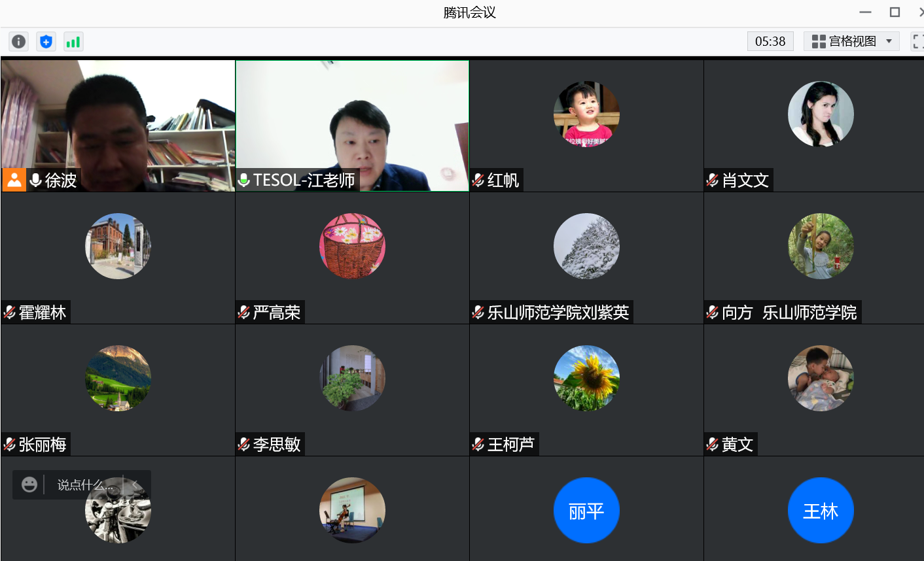The width and height of the screenshot is (924, 561).
Task: Click the 05:38 meeting timer
Action: coord(770,42)
